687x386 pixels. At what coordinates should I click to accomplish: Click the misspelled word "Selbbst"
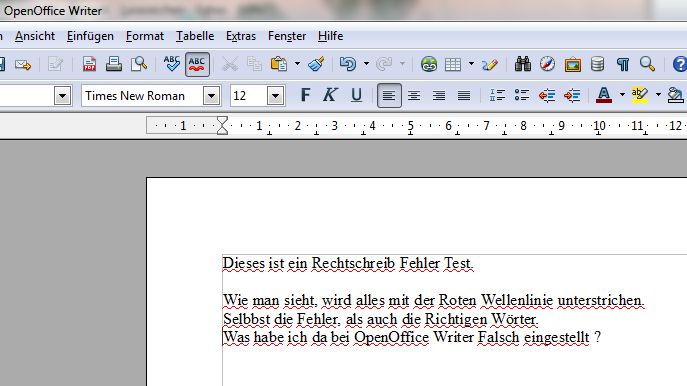coord(247,319)
